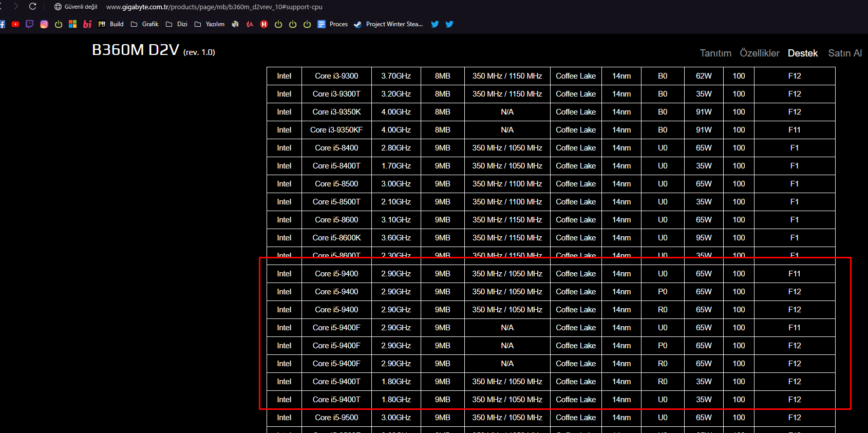Select the 'Core i5-8500T' model cell
The height and width of the screenshot is (433, 868).
[336, 202]
